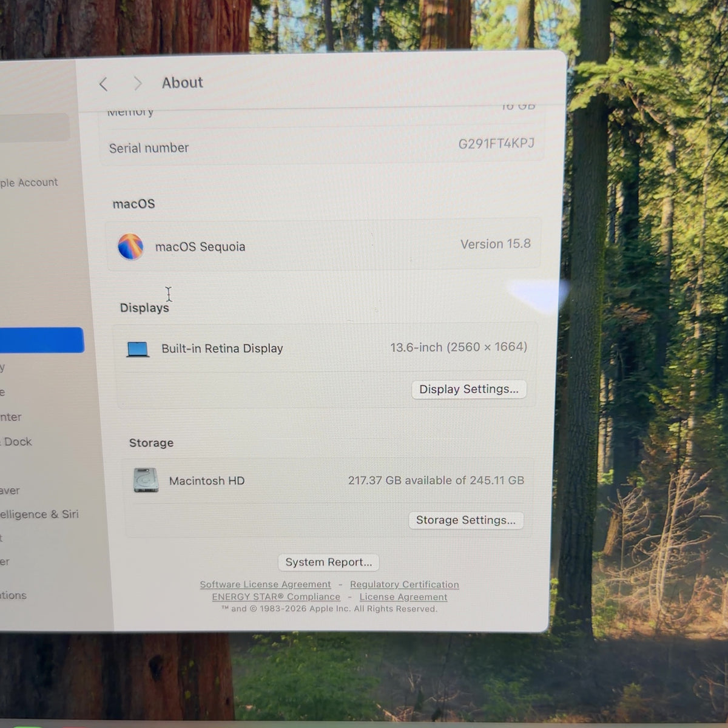Open the Intelligence & Siri sidebar item
728x728 pixels.
(x=39, y=514)
